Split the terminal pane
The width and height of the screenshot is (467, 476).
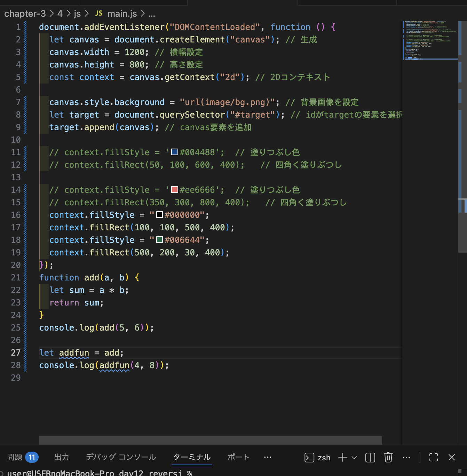(370, 458)
